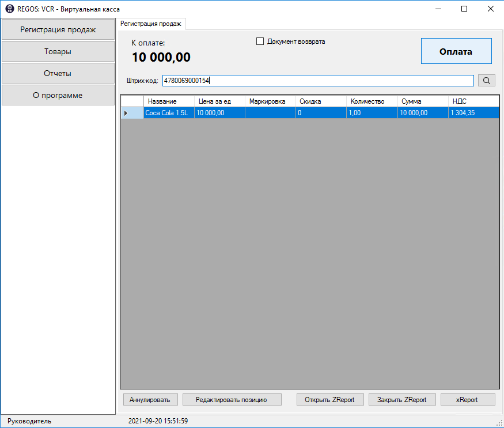Viewport: 504px width, 428px height.
Task: Open the О программе section
Action: coord(58,95)
